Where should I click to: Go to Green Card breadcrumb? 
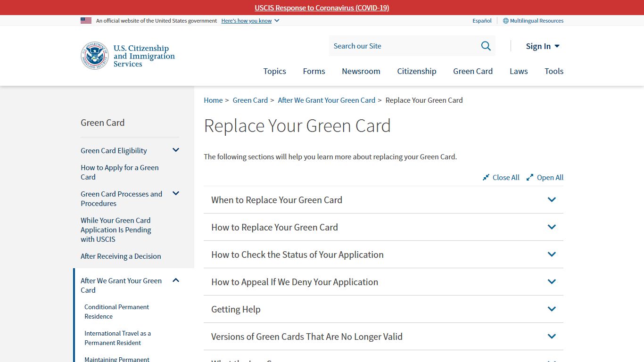(250, 100)
